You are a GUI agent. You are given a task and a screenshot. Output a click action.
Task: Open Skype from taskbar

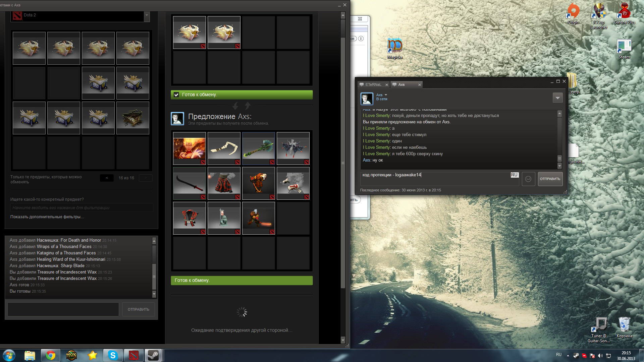(113, 355)
